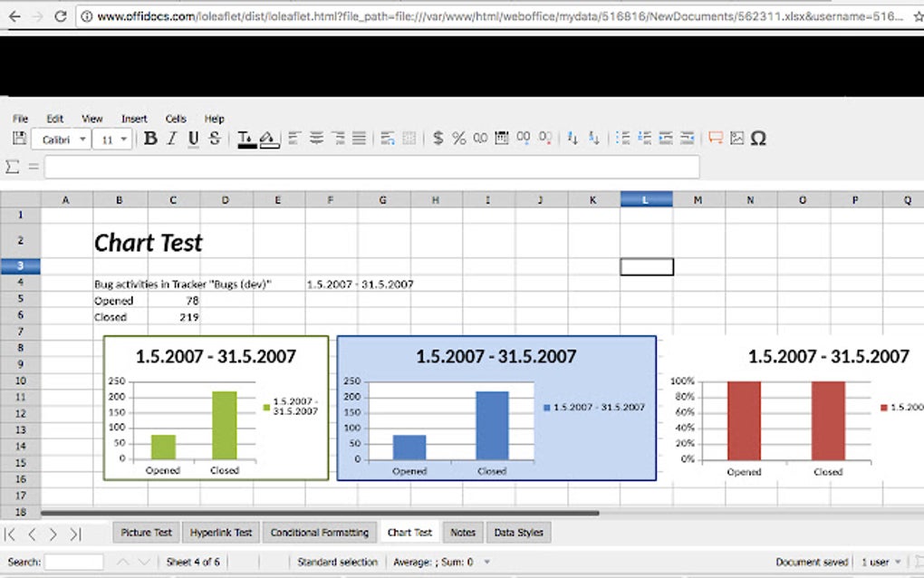Screen dimensions: 924x578
Task: Insert a special character with the omega icon
Action: coord(758,138)
